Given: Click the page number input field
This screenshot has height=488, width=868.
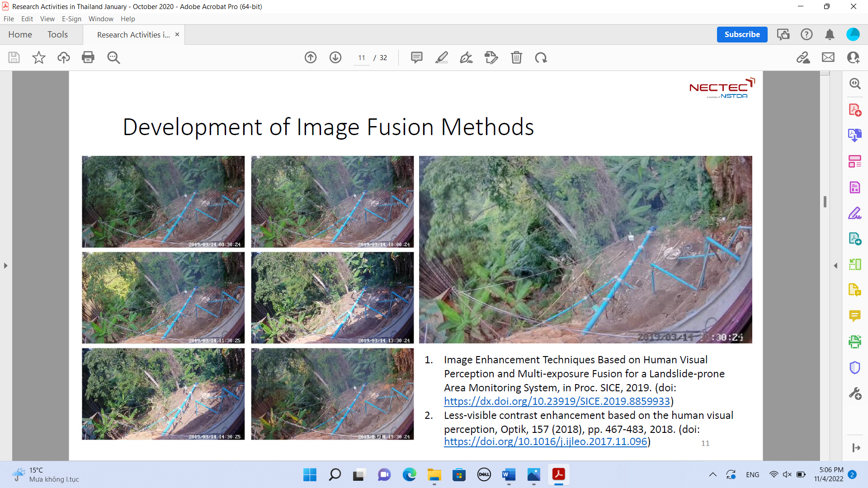Looking at the screenshot, I should (x=362, y=58).
